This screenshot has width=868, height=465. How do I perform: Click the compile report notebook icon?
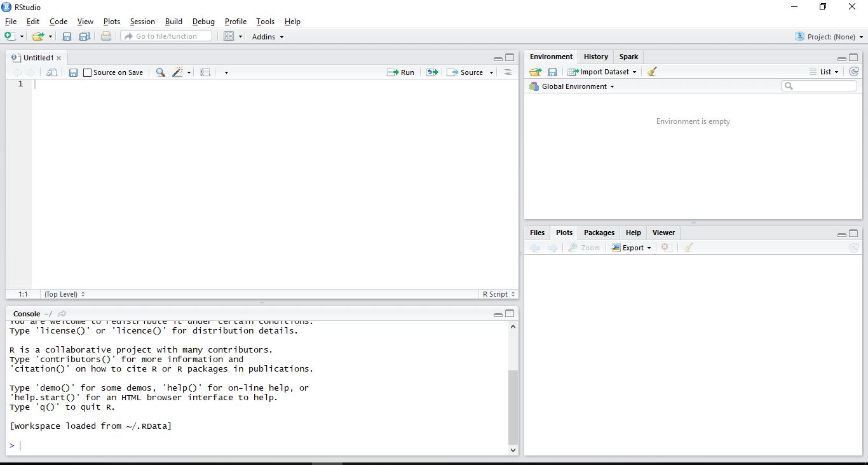click(205, 72)
